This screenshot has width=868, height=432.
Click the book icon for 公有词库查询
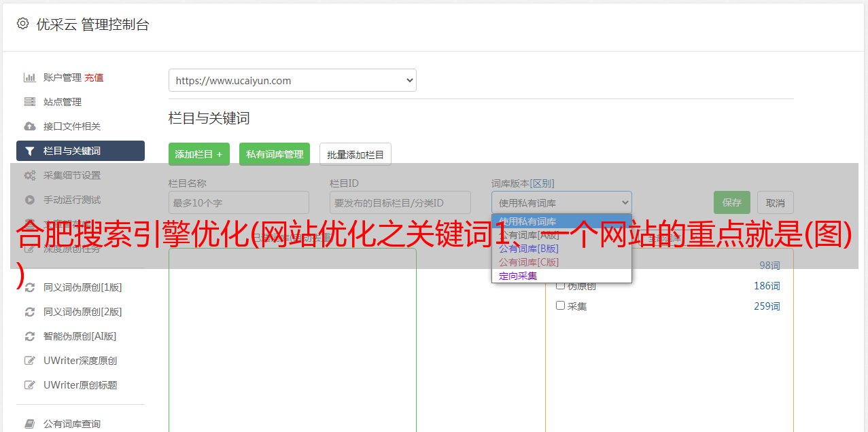pyautogui.click(x=29, y=424)
